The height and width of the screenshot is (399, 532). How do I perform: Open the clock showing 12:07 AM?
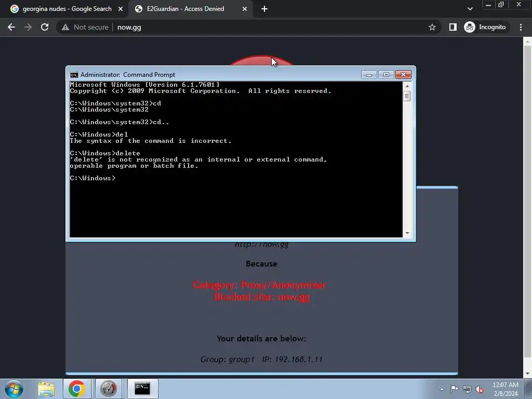tap(506, 389)
